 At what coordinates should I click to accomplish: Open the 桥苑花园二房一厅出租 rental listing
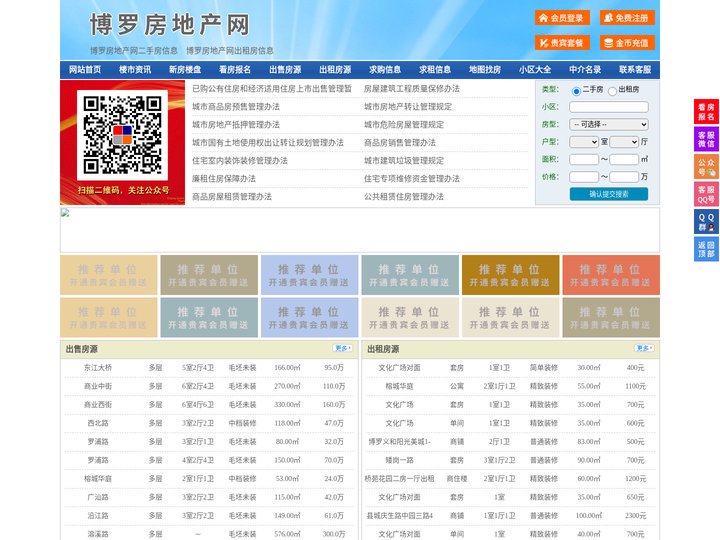tap(399, 478)
